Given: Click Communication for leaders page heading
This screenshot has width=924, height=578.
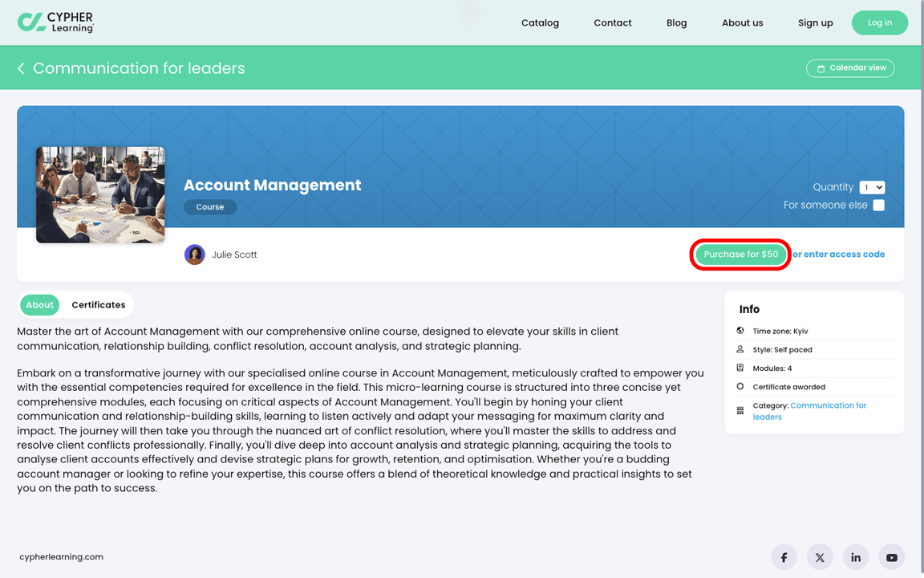Looking at the screenshot, I should 139,68.
